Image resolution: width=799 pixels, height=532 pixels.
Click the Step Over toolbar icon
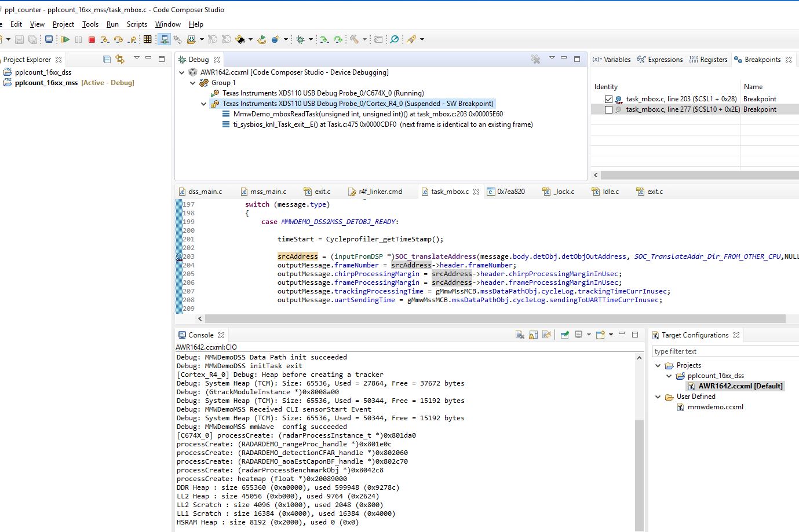(x=118, y=39)
